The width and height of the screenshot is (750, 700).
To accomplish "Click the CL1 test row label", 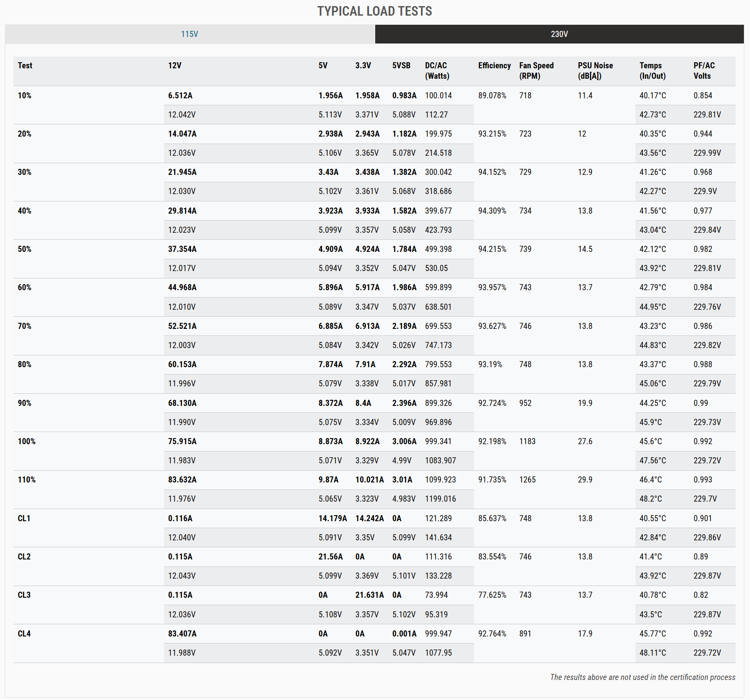I will click(x=24, y=519).
